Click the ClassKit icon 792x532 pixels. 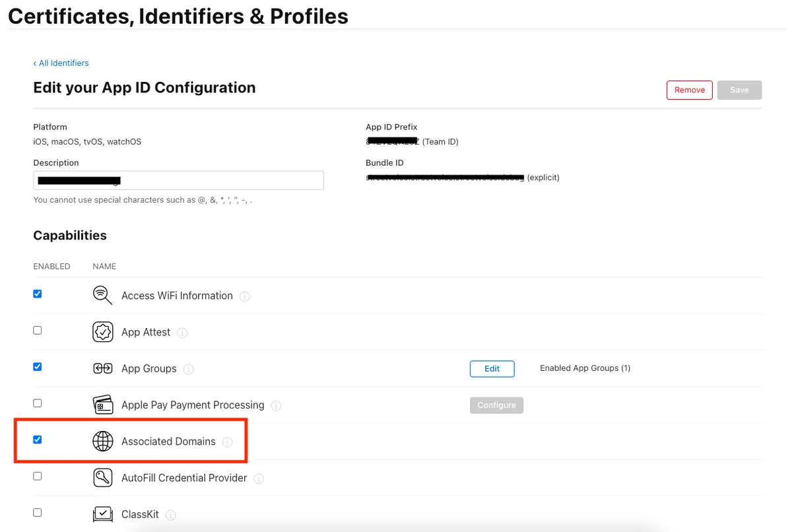pyautogui.click(x=102, y=514)
